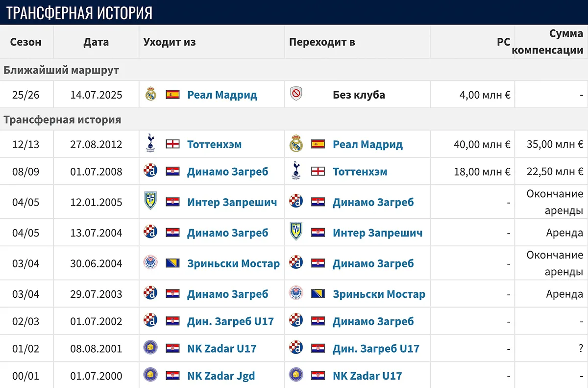This screenshot has width=588, height=388.
Task: Click the 'Без клуба' no-club icon
Action: pos(296,94)
